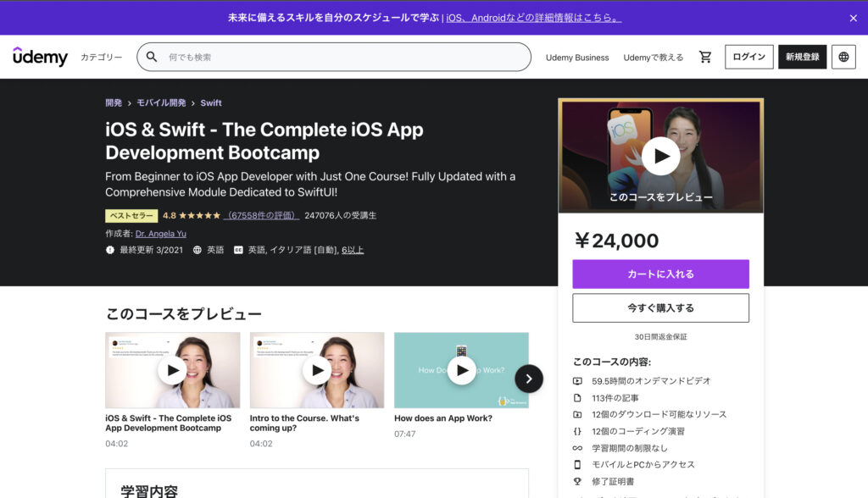Screen dimensions: 868x498
Task: Click the trophy icon beside 修了証明書
Action: click(x=577, y=481)
